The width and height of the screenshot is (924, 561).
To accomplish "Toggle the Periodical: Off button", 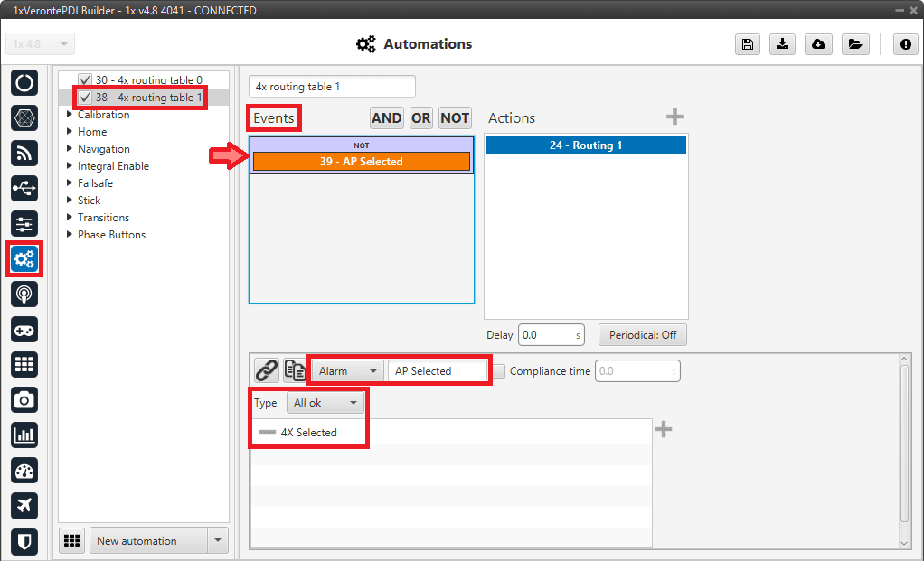I will (642, 334).
